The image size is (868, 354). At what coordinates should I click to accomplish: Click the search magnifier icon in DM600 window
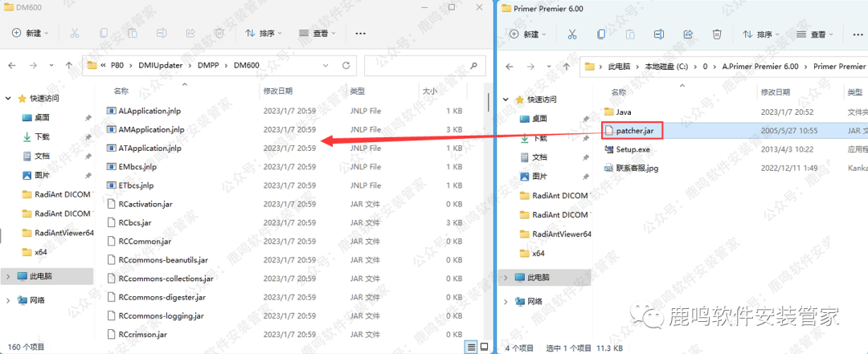474,65
